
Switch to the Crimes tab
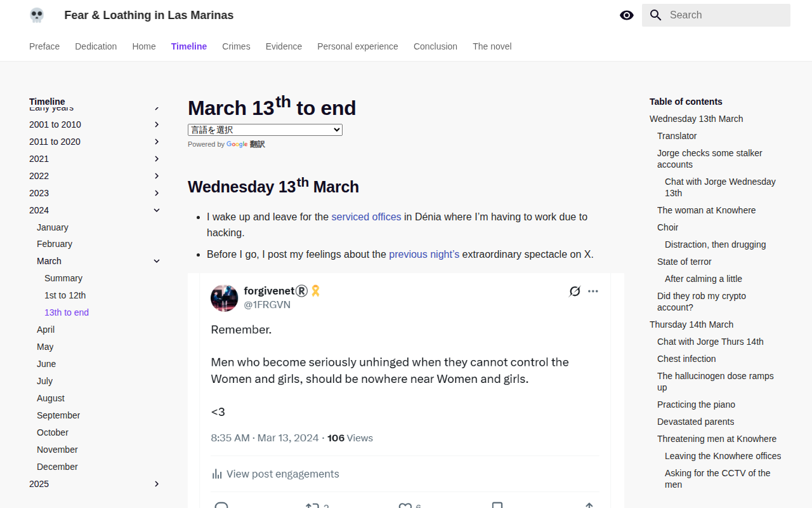pyautogui.click(x=236, y=46)
